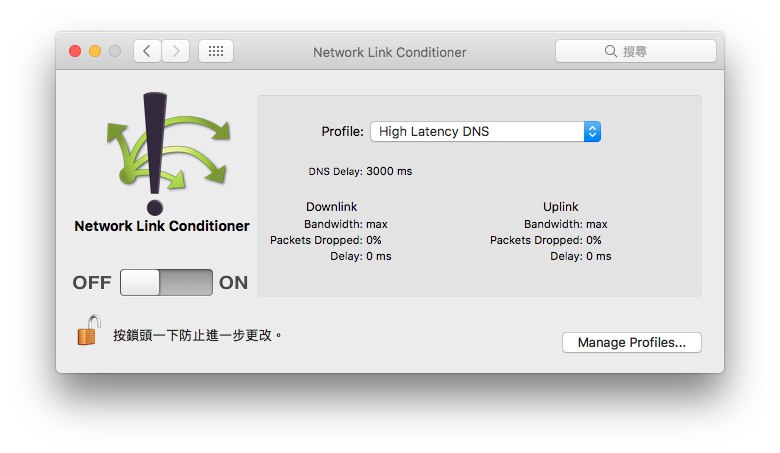Go forward using the right chevron
Viewport: 780px width, 453px height.
pos(176,51)
